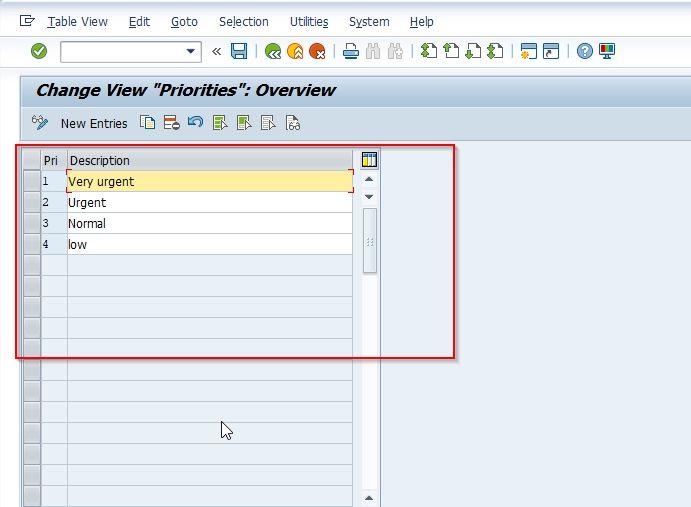
Task: Open the Edit menu
Action: click(x=139, y=22)
